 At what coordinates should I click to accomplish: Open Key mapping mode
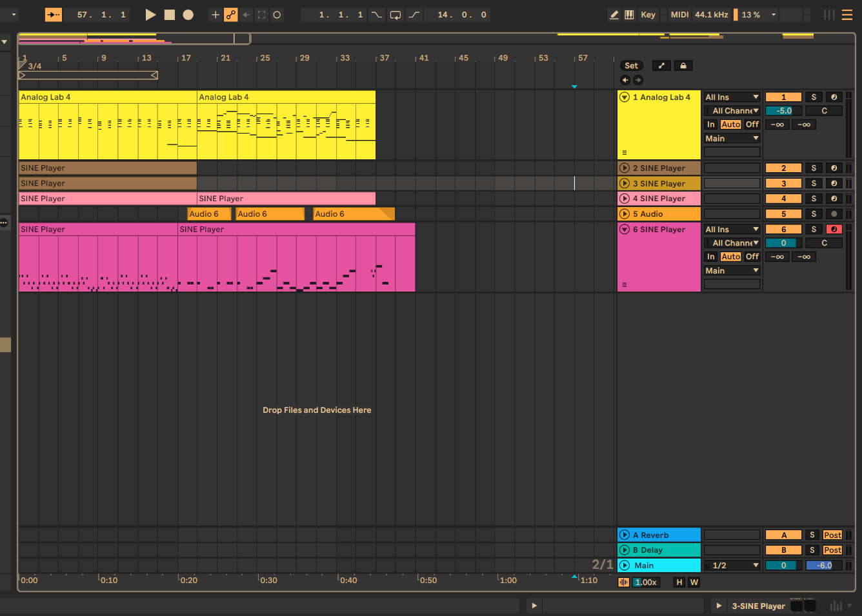pyautogui.click(x=648, y=14)
